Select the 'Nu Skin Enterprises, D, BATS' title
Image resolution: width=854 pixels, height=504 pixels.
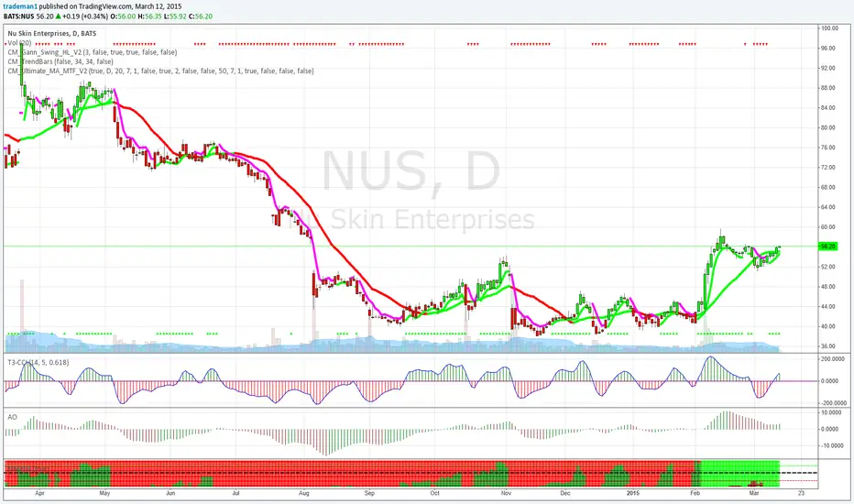51,33
